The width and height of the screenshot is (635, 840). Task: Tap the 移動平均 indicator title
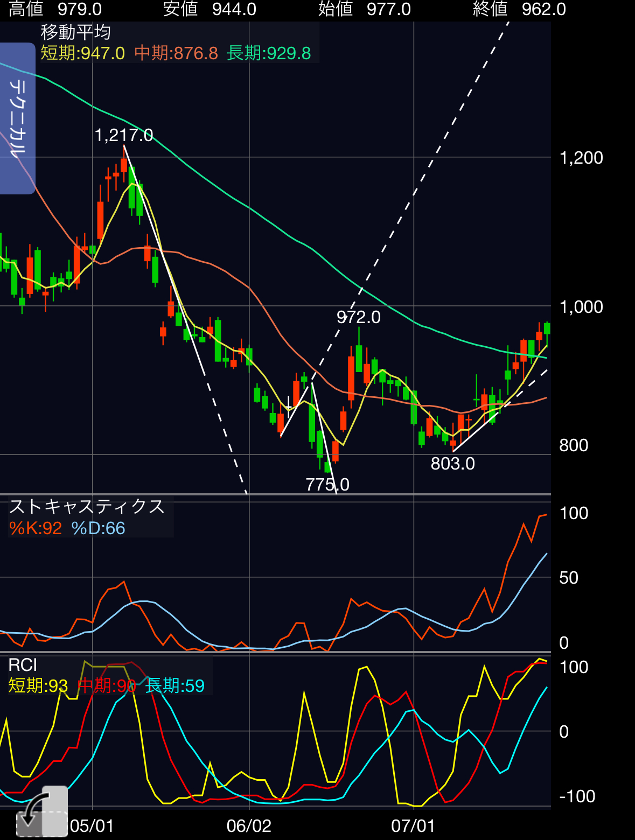click(76, 33)
